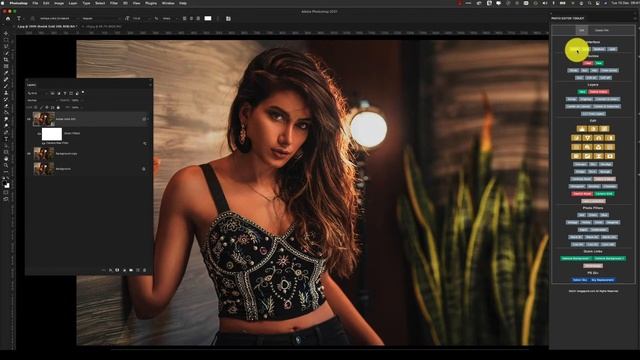Image resolution: width=640 pixels, height=360 pixels.
Task: Click the Edit tab in Photo Editor Toolkit
Action: point(582,30)
